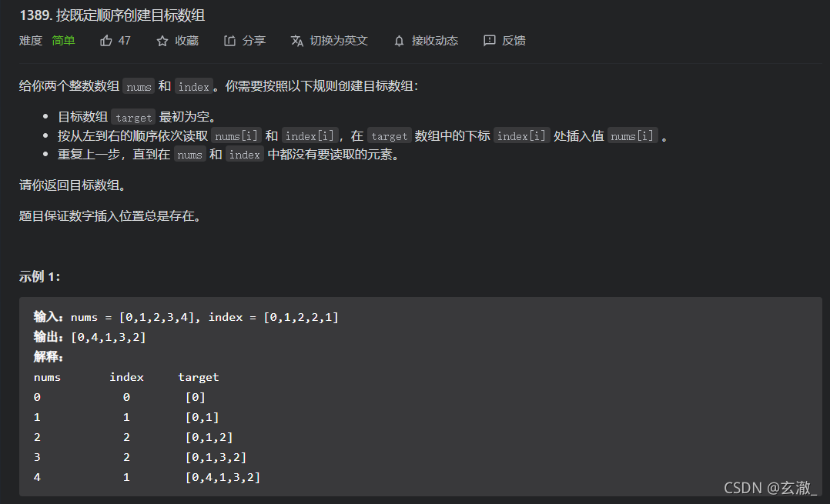This screenshot has width=830, height=504.
Task: Open the 反馈 feedback link
Action: click(514, 41)
